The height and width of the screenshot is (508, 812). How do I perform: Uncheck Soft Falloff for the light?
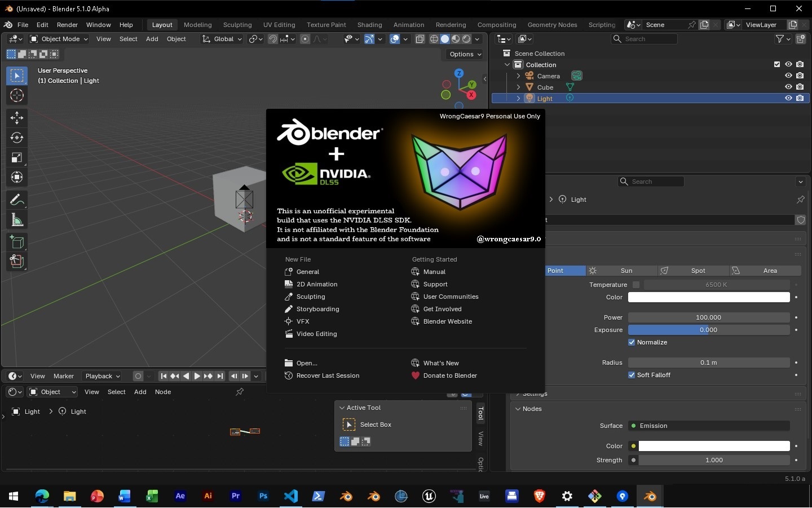coord(632,374)
